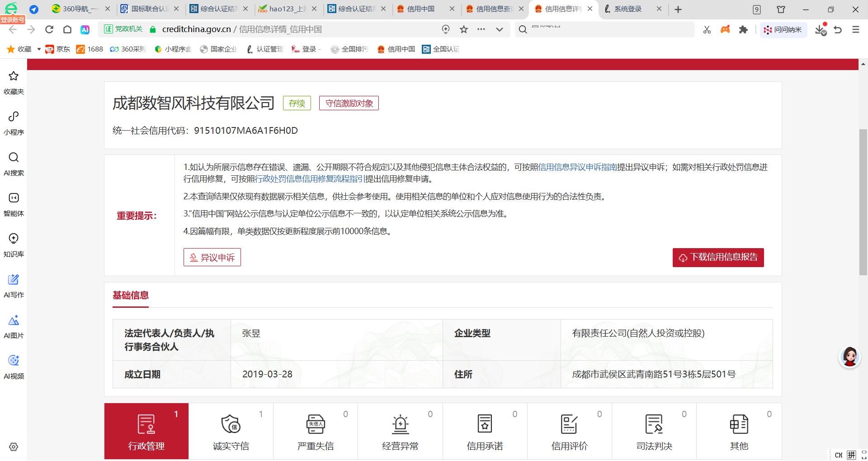Click the browser extensions puzzle icon
Viewport: 868px width, 461px height.
tap(743, 29)
